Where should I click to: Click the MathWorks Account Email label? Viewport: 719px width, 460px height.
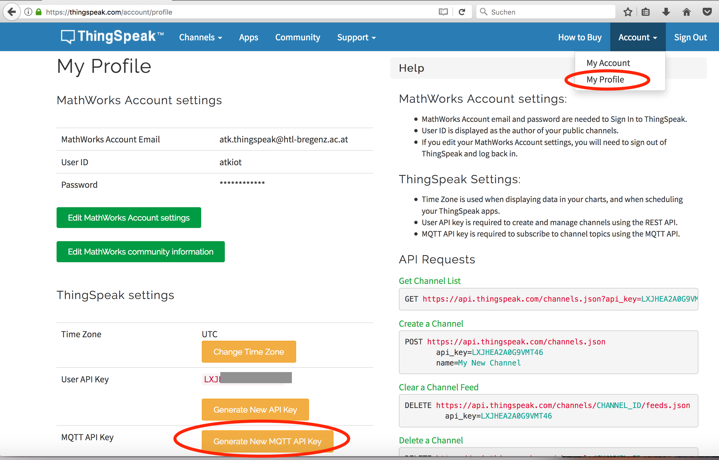[111, 139]
